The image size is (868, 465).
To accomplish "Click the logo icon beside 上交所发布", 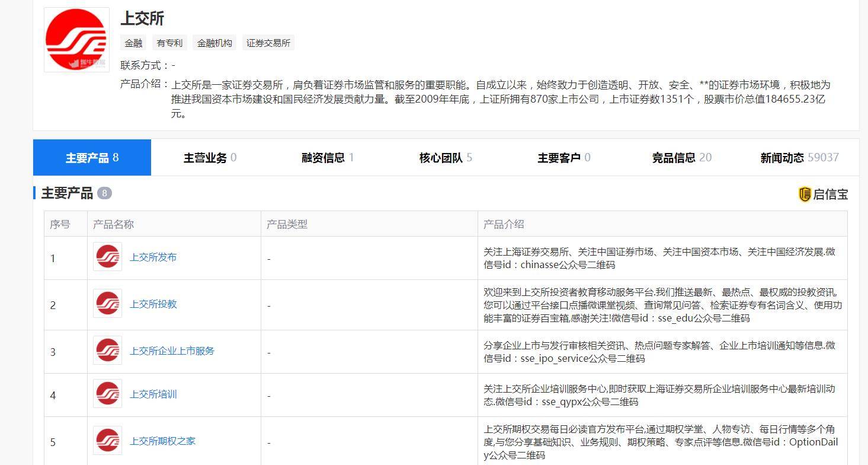I will [x=108, y=257].
